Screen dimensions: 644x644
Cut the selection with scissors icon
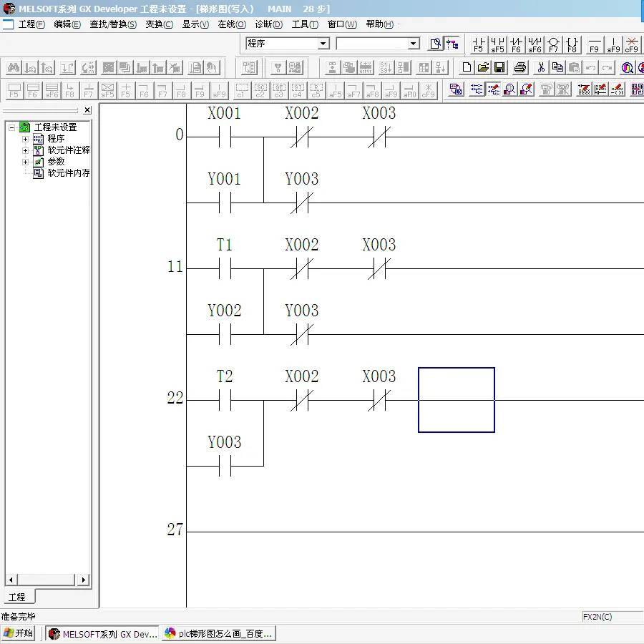click(541, 67)
